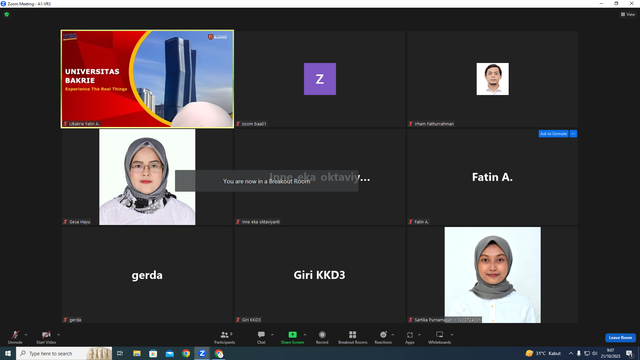640x360 pixels.
Task: Click microphone tray icon
Action: click(579, 353)
